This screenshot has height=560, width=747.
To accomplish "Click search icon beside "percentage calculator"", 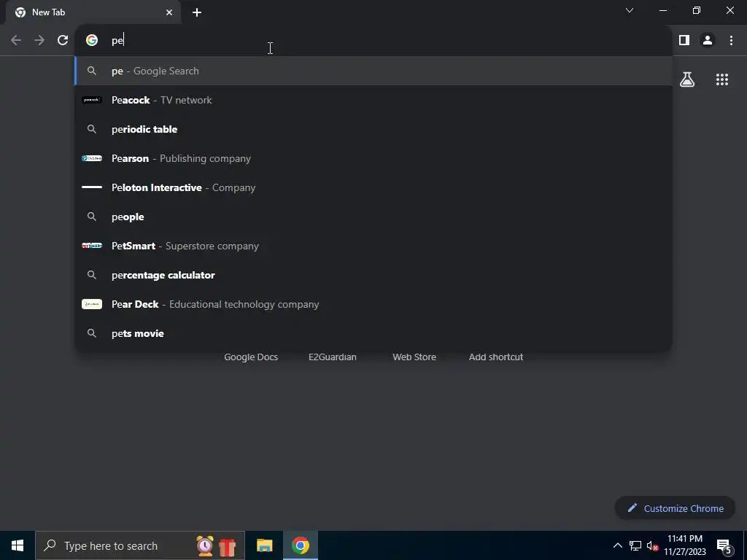I will [x=92, y=275].
